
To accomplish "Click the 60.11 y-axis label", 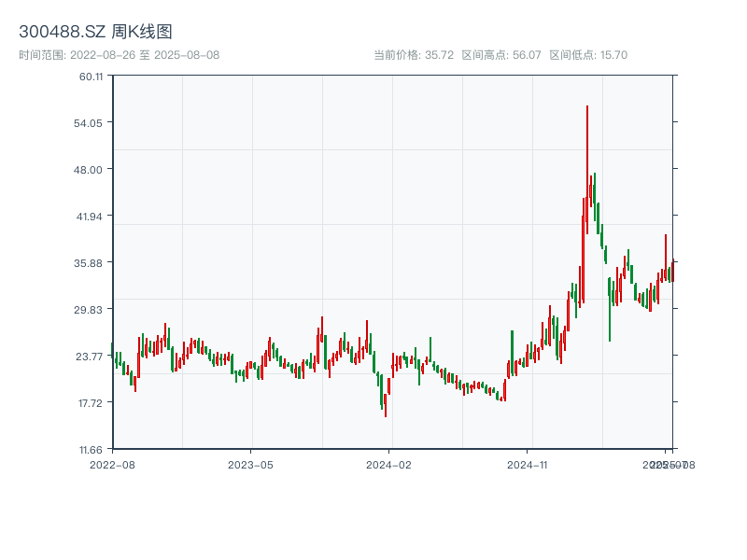I will pos(91,77).
